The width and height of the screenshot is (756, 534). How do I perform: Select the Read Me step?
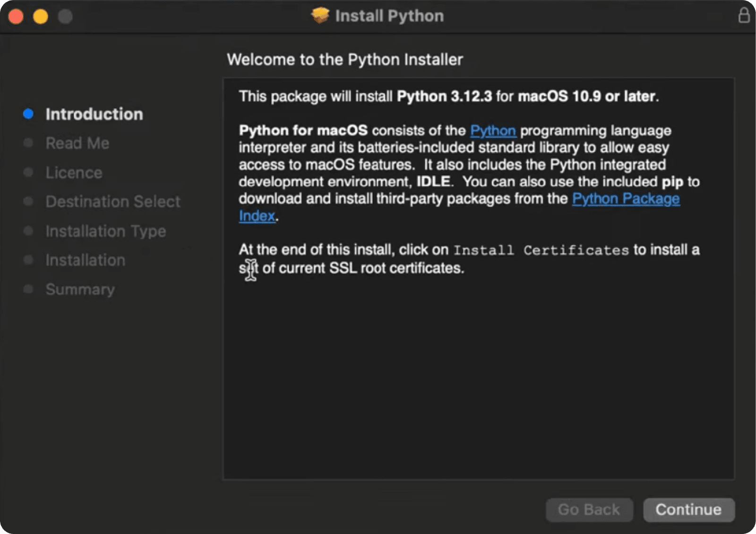click(x=77, y=143)
